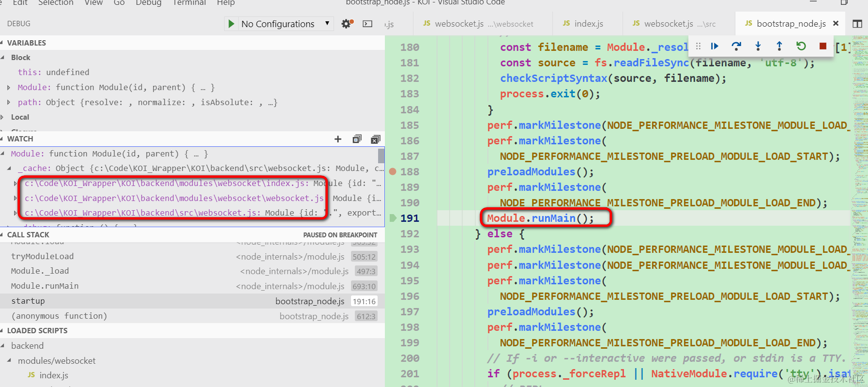Close the bootstrap_node.js tab
This screenshot has width=868, height=387.
coord(836,23)
